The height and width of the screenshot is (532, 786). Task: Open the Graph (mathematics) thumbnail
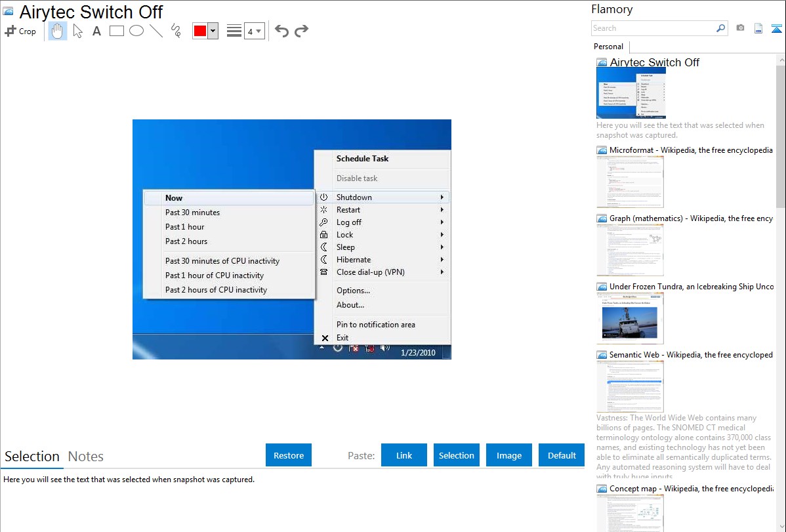coord(630,250)
